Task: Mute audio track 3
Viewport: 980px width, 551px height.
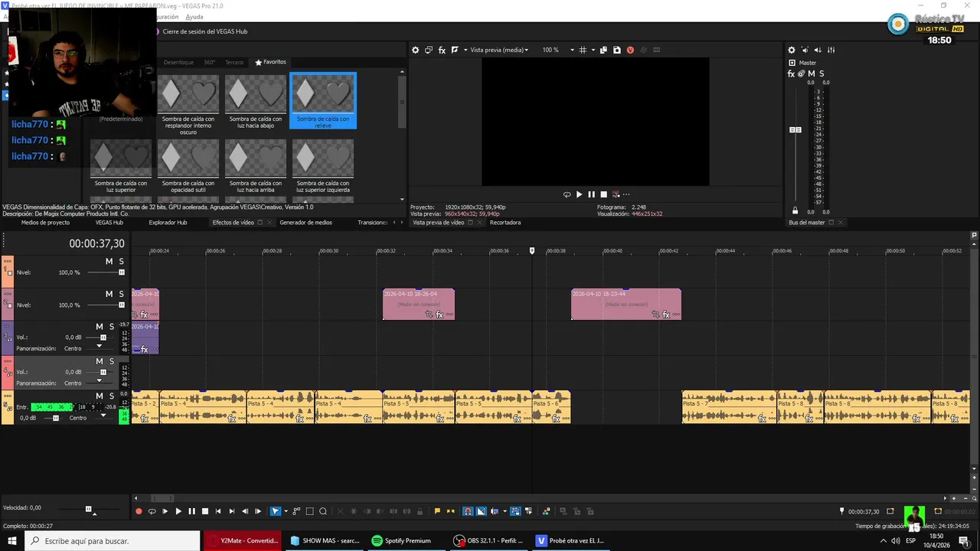Action: point(100,327)
